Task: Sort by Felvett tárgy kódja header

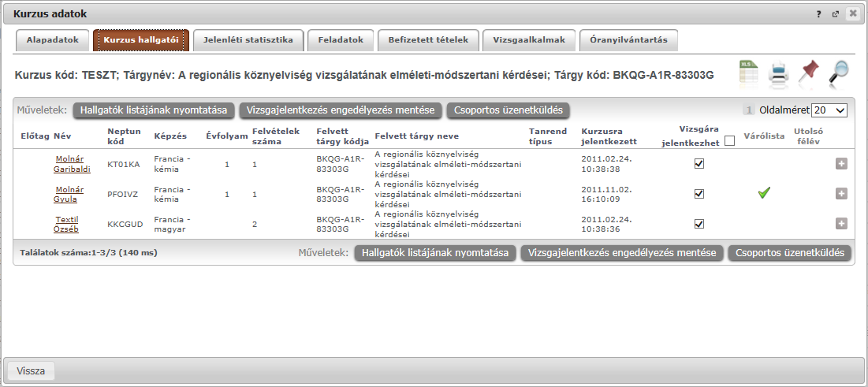Action: click(343, 136)
